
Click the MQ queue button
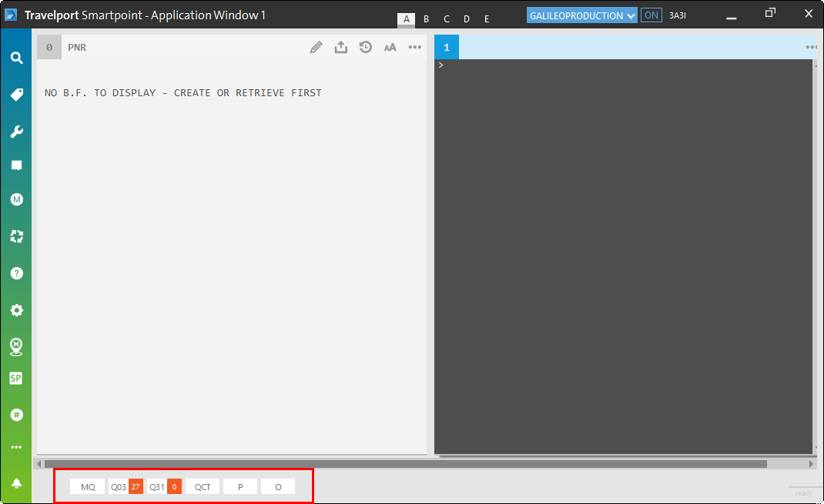(88, 487)
